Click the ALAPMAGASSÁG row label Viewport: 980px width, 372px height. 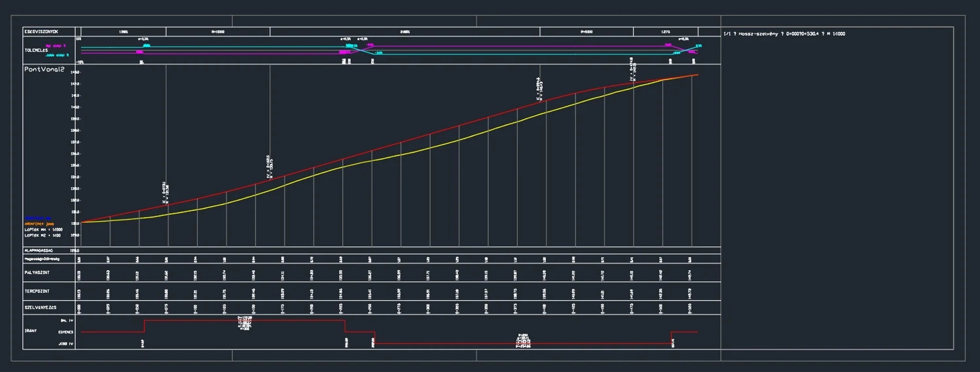tap(39, 250)
